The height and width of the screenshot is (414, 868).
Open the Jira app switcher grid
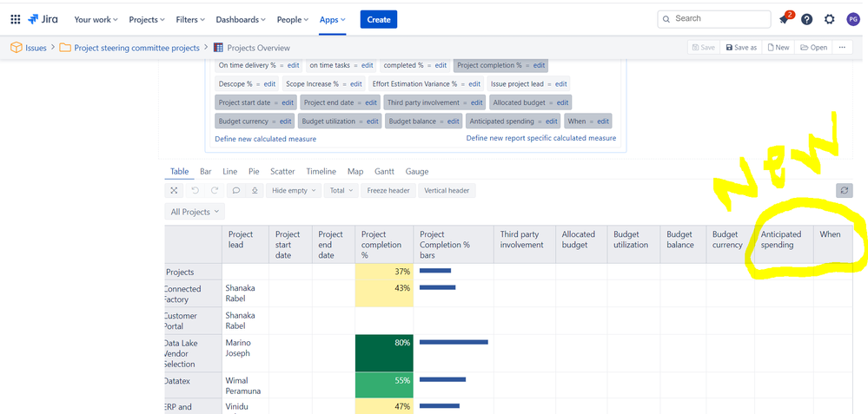click(16, 19)
